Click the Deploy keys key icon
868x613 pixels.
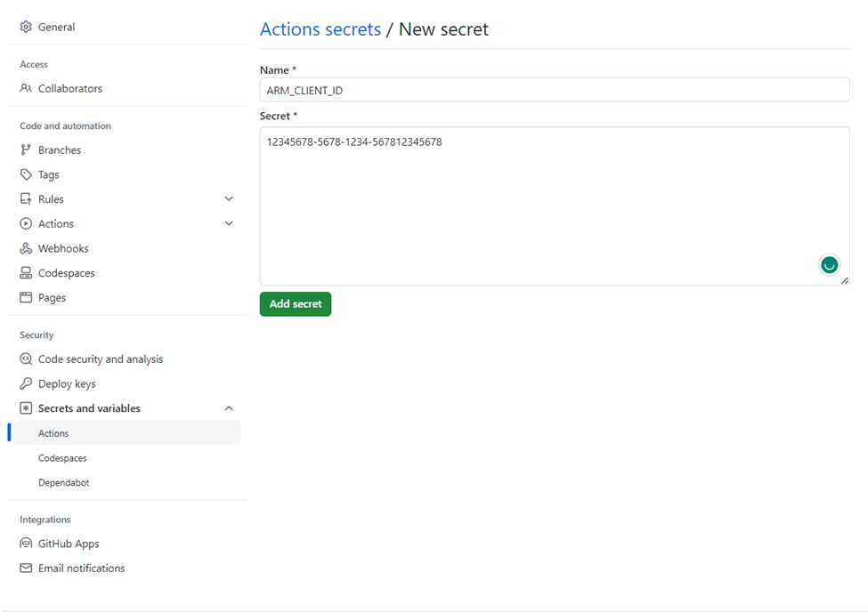coord(26,383)
